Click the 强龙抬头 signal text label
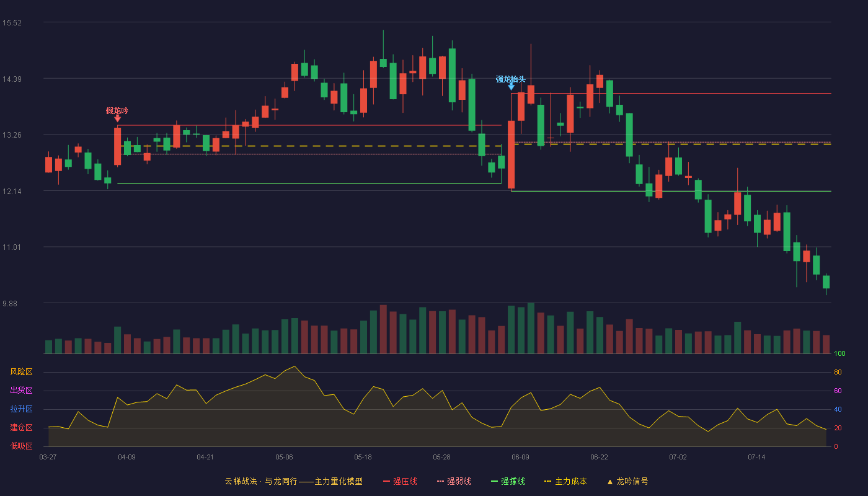The width and height of the screenshot is (868, 496). click(511, 79)
